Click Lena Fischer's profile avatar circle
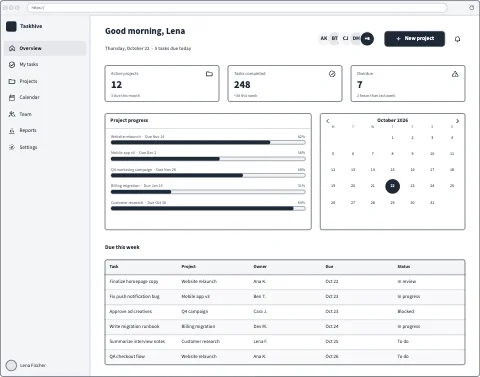Viewport: 480px width, 377px height. pyautogui.click(x=11, y=365)
